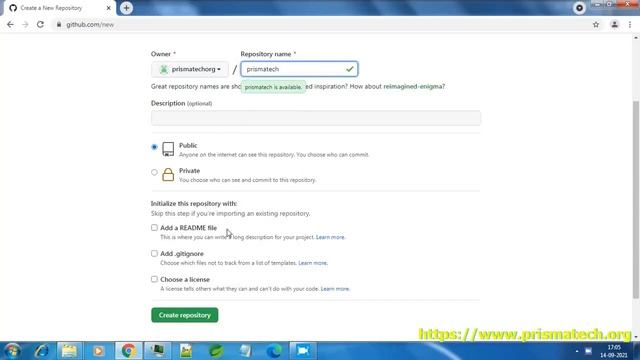Image resolution: width=640 pixels, height=360 pixels.
Task: Click the Repository name input field
Action: click(299, 69)
